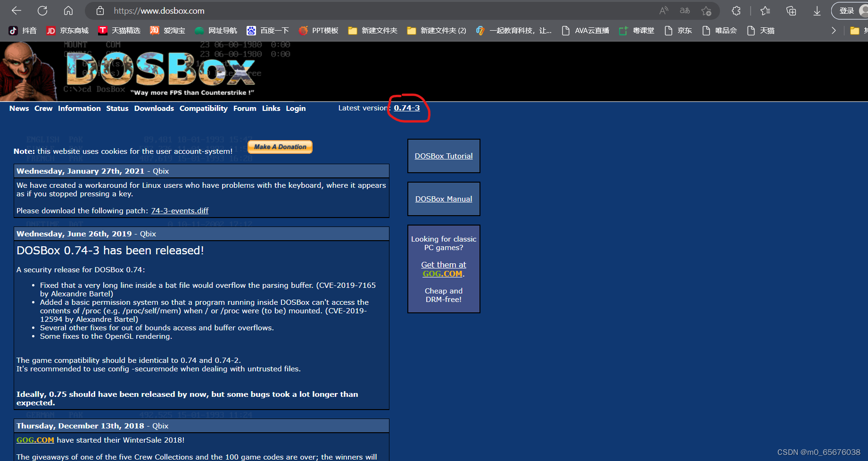The width and height of the screenshot is (868, 461).
Task: Open the 天猫 bookmark
Action: pos(761,31)
